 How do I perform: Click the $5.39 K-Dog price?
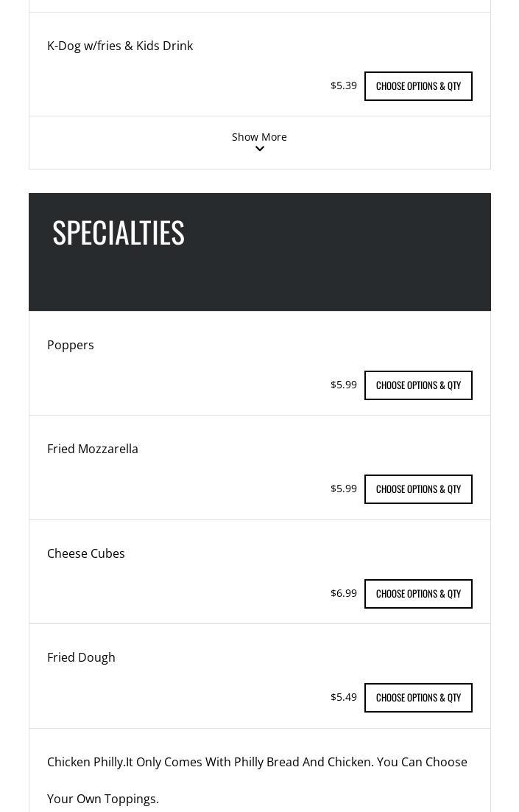point(344,85)
